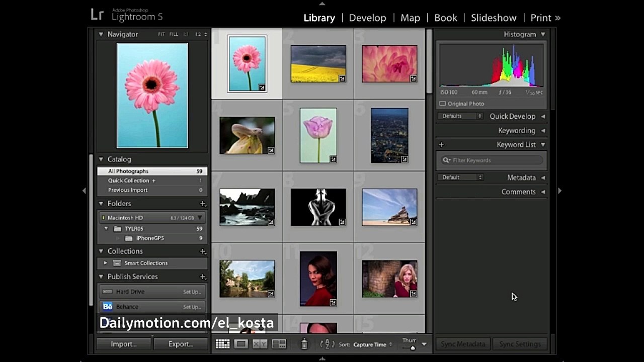
Task: Click the Import button
Action: (x=124, y=344)
